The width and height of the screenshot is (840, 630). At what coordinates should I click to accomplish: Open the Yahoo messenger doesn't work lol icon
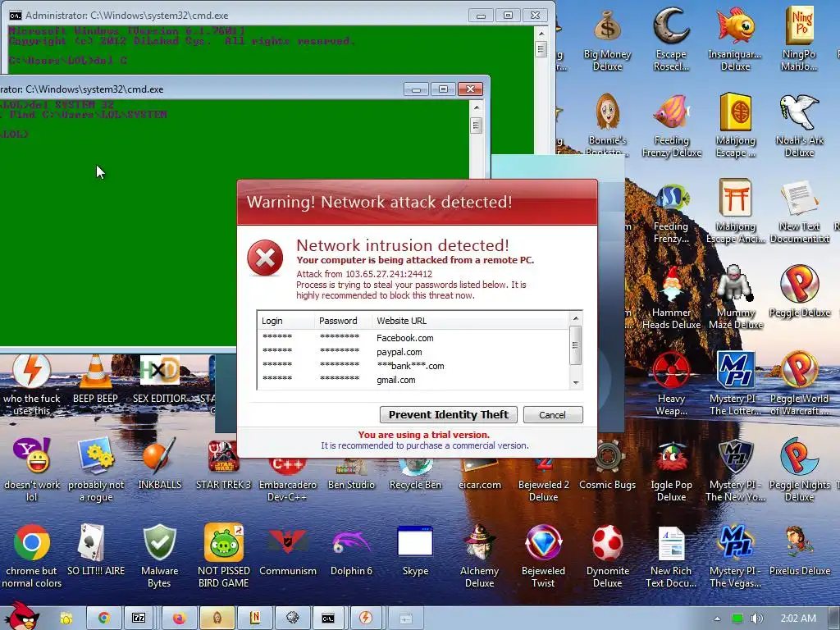click(32, 470)
